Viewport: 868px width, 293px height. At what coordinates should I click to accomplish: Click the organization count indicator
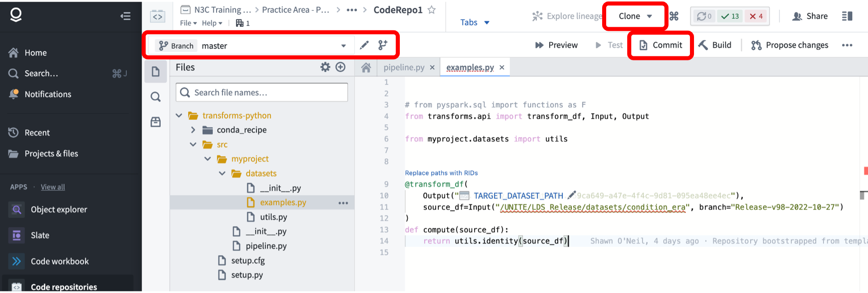pos(243,23)
